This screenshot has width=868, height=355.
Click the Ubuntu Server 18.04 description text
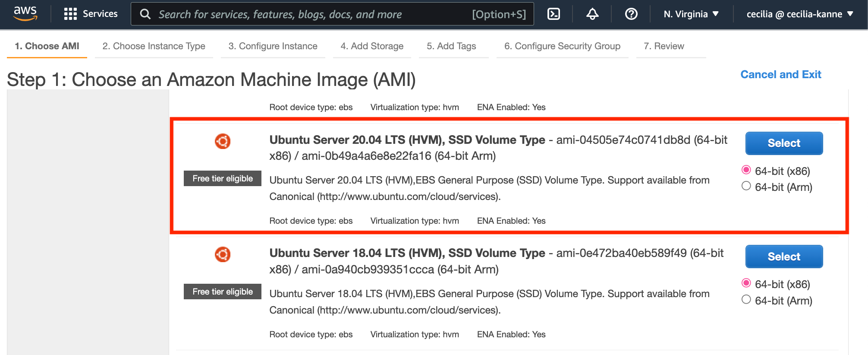coord(490,302)
